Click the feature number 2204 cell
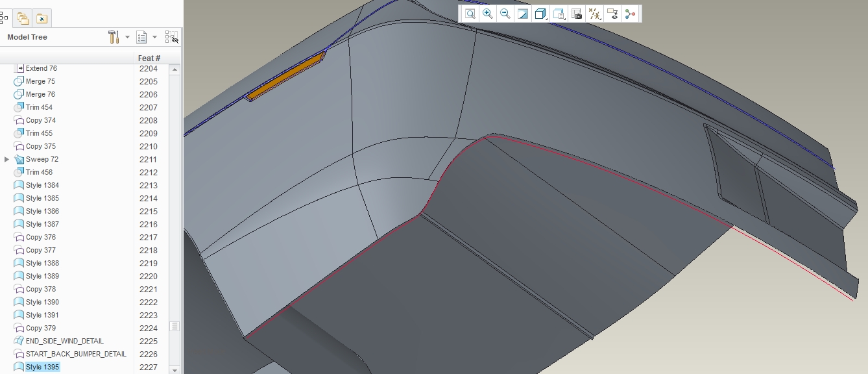The image size is (868, 374). click(x=149, y=68)
